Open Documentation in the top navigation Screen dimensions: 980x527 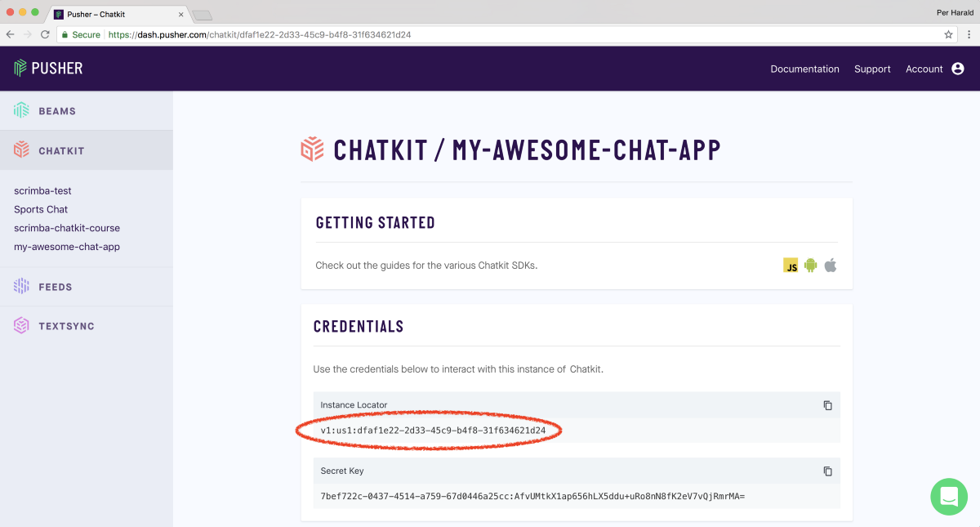pos(804,69)
